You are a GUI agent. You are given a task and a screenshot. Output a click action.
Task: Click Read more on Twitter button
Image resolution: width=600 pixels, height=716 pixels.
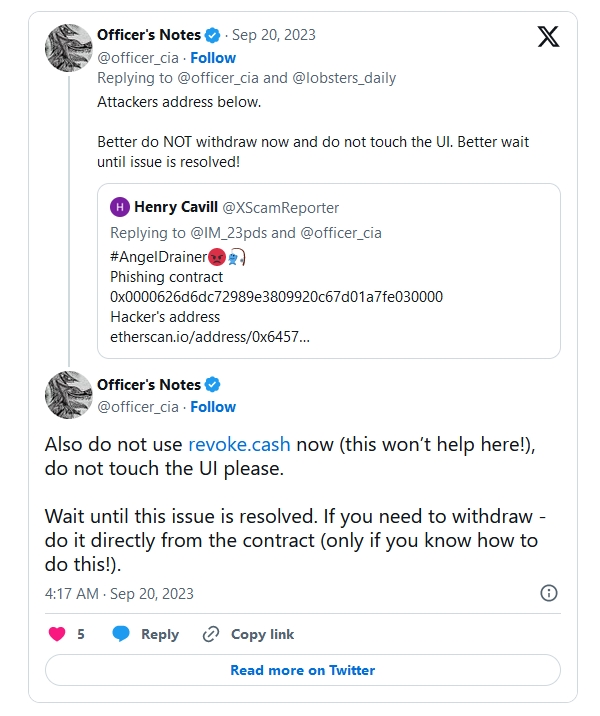pos(302,670)
